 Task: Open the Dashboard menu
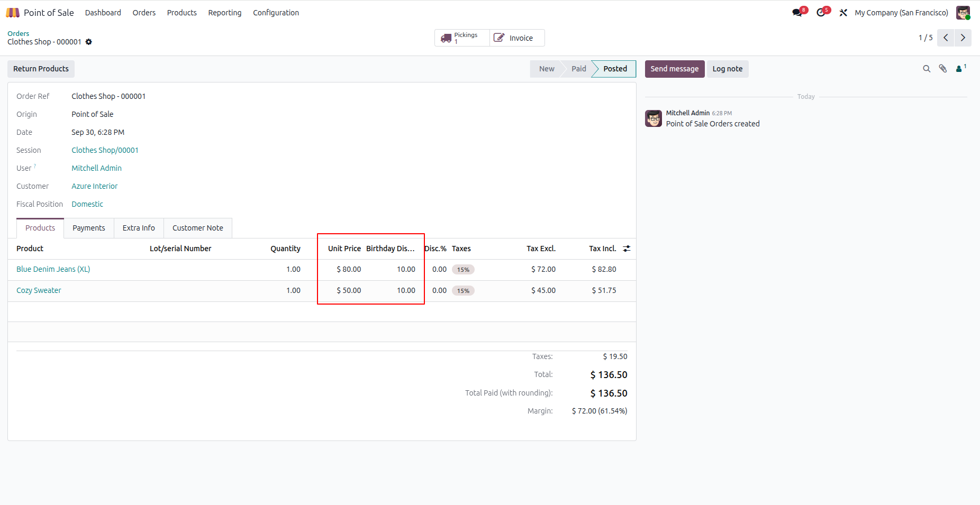click(103, 13)
